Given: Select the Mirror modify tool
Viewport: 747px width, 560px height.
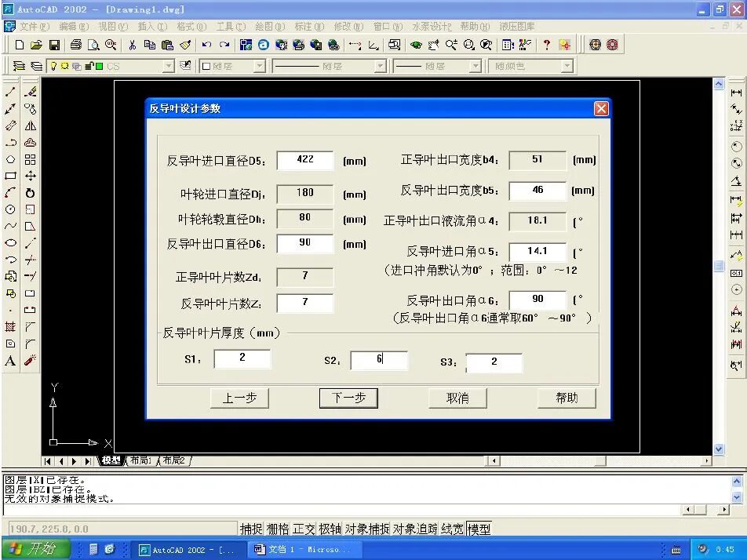Looking at the screenshot, I should [30, 125].
